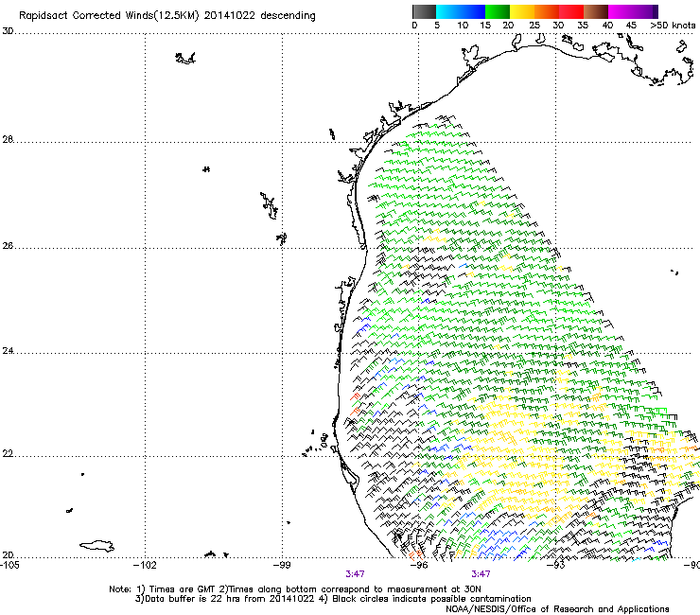Viewport: 700px width, 615px height.
Task: Pick the red 30–35 knots legend swatch
Action: click(571, 11)
